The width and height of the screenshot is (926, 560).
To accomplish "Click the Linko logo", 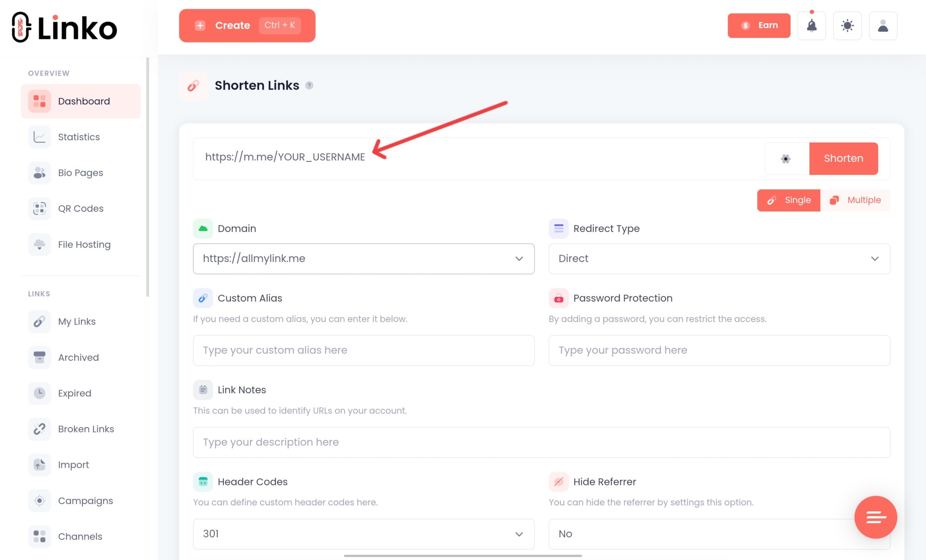I will tap(64, 27).
